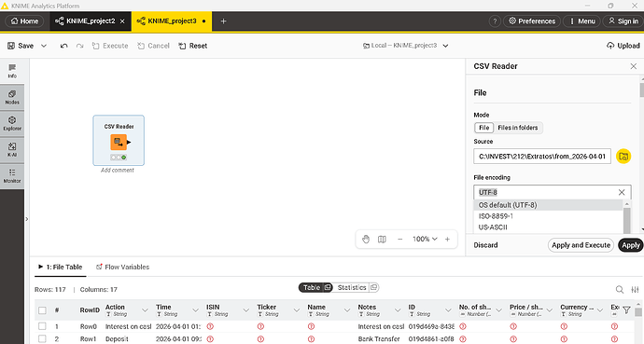Click the help question mark icon

pyautogui.click(x=495, y=21)
